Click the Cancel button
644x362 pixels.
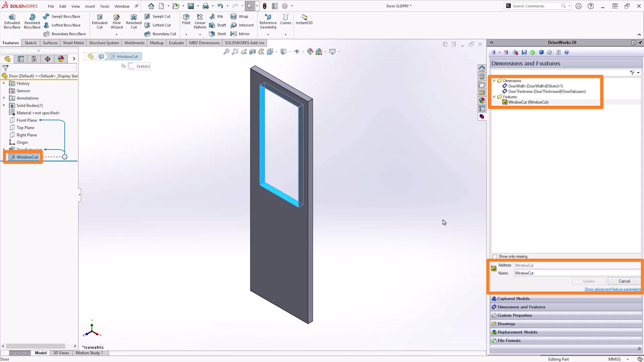click(624, 281)
